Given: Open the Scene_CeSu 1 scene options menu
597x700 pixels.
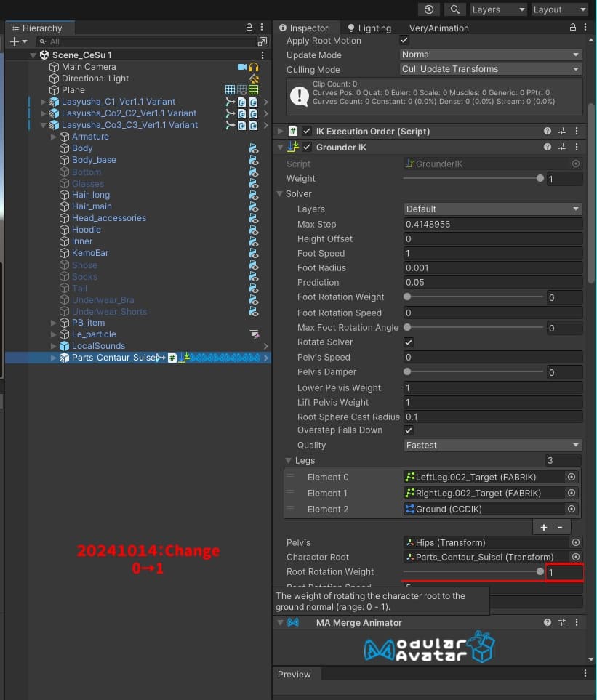Looking at the screenshot, I should [x=262, y=55].
